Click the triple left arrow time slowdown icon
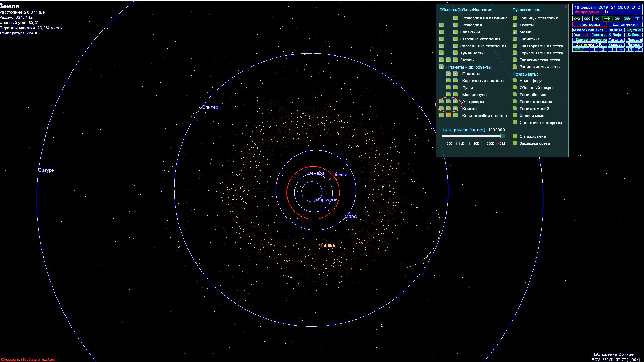644x362 pixels. point(587,19)
